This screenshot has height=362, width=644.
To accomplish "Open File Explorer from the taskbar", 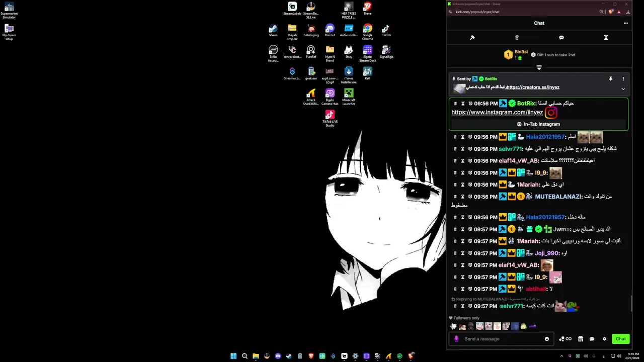I will pyautogui.click(x=256, y=356).
